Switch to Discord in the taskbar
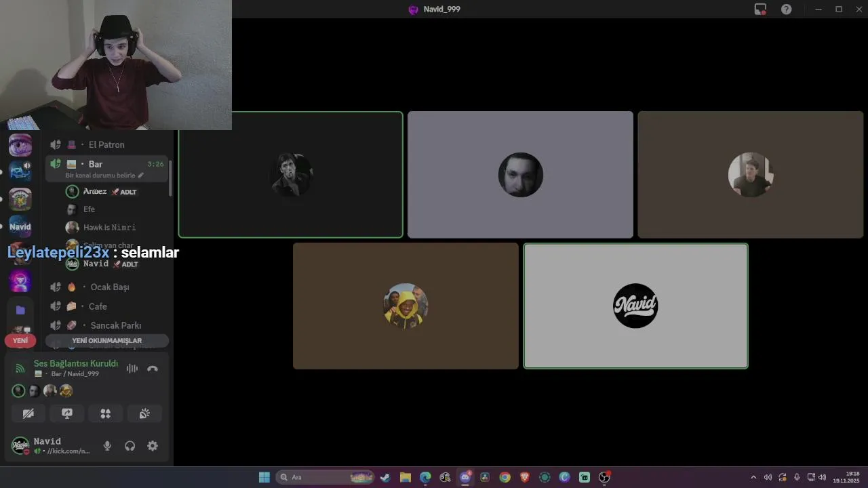Viewport: 868px width, 488px height. 465,477
